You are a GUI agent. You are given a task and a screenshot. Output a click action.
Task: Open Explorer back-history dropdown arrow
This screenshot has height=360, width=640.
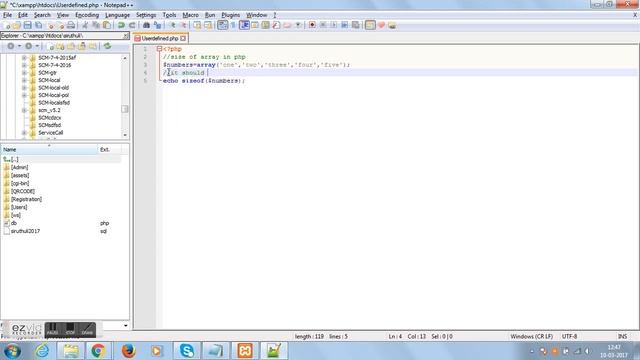pos(19,46)
